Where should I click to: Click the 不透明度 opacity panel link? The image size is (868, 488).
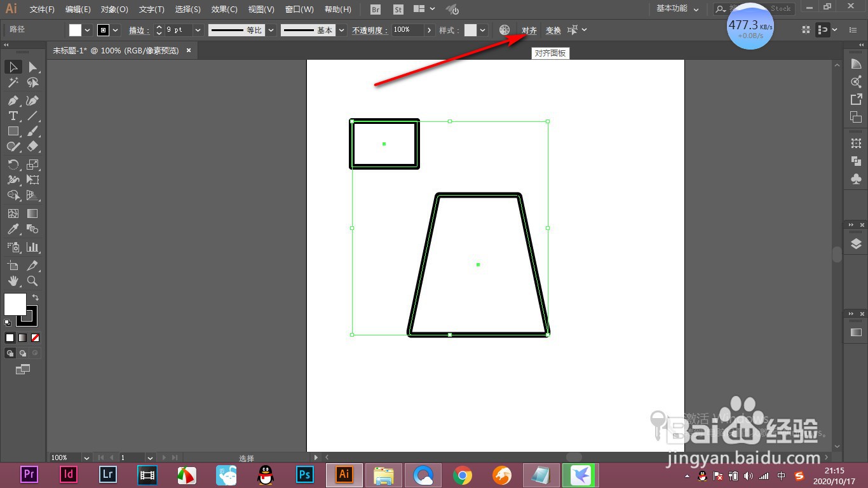tap(370, 30)
